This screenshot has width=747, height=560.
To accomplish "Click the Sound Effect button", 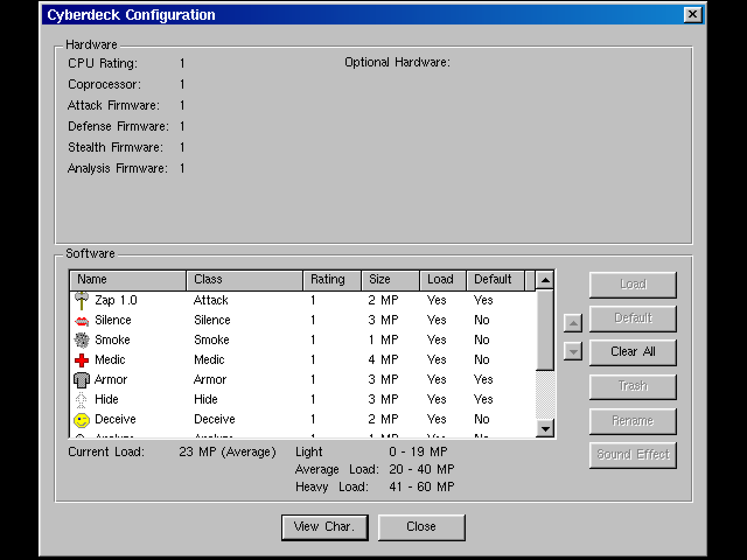I will (x=633, y=455).
